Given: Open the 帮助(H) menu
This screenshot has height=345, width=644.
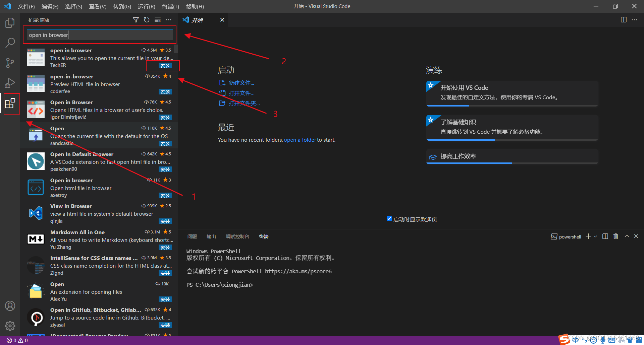Looking at the screenshot, I should point(195,6).
